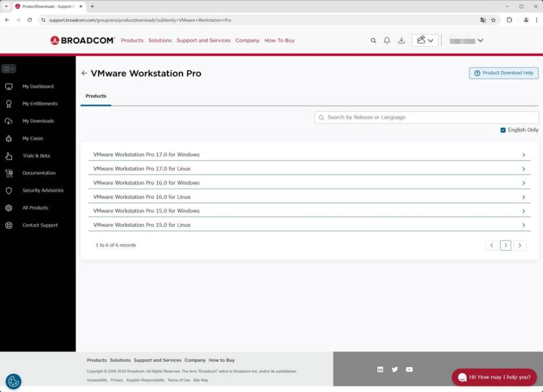Click the downloads icon in the top bar
Image resolution: width=543 pixels, height=392 pixels.
click(x=401, y=40)
